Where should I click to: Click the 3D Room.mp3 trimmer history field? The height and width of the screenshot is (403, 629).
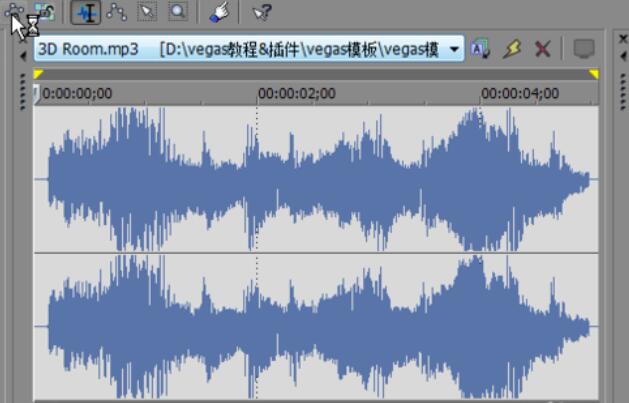point(249,49)
